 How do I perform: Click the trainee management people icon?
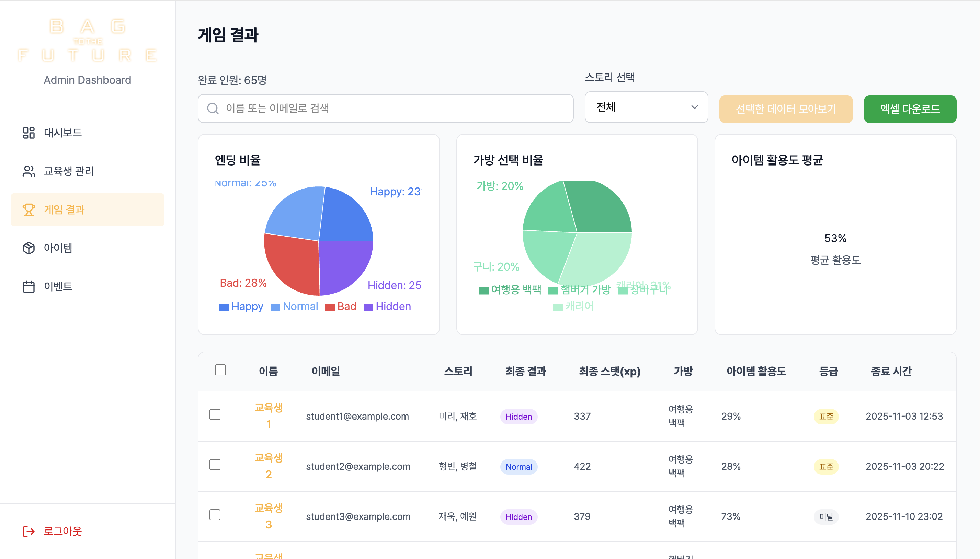coord(29,171)
